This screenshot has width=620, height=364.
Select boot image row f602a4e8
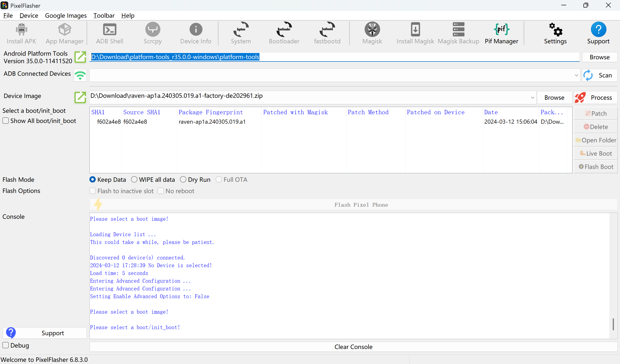click(328, 122)
